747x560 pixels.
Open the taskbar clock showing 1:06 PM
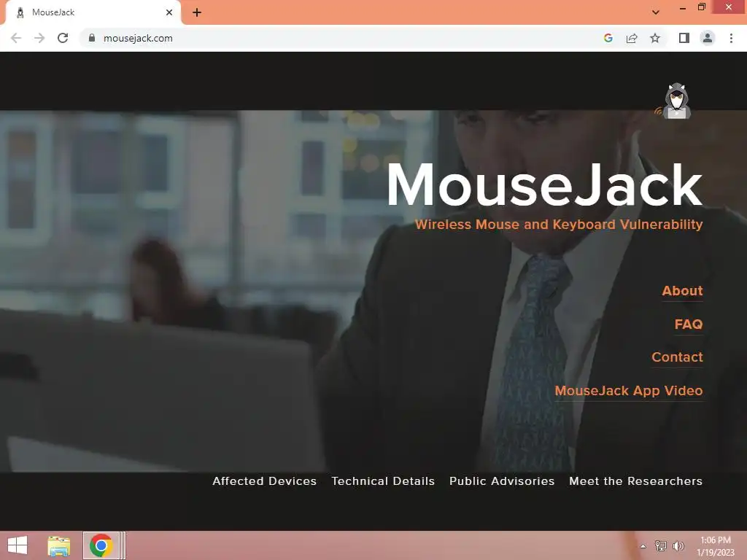tap(716, 546)
